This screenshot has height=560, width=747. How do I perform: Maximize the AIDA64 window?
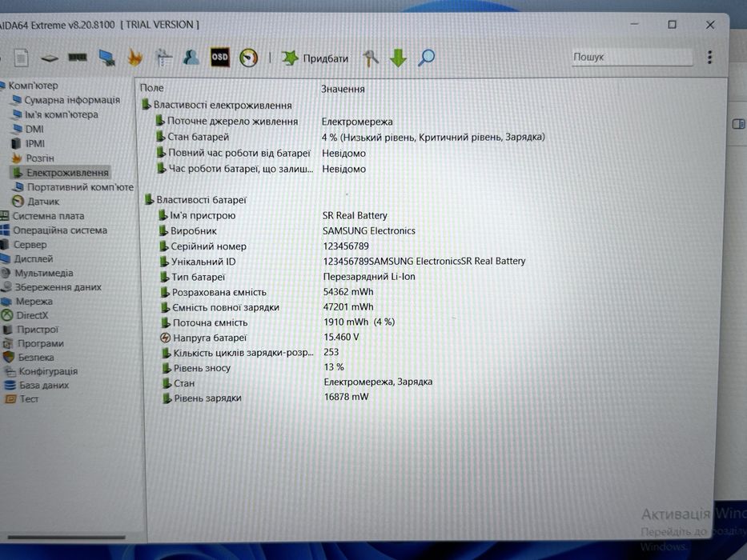[x=672, y=24]
